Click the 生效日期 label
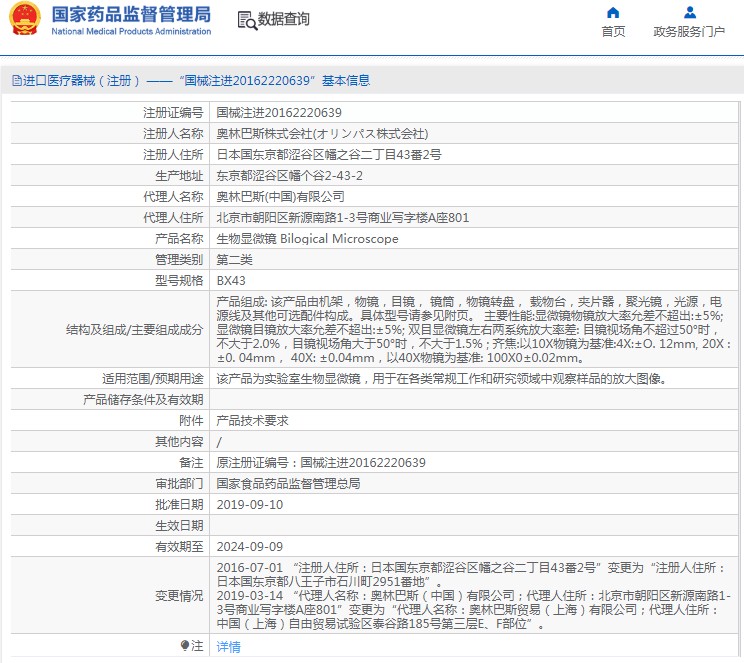Viewport: 744px width, 663px height. coord(179,526)
